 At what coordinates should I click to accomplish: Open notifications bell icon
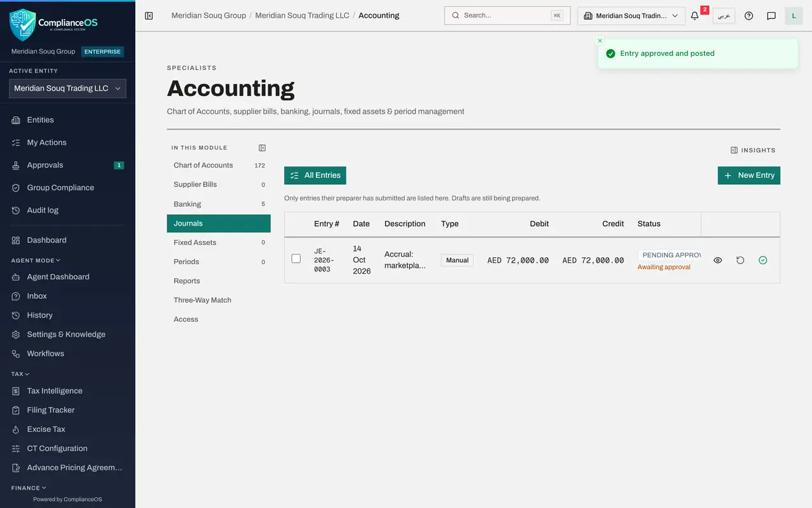coord(695,16)
